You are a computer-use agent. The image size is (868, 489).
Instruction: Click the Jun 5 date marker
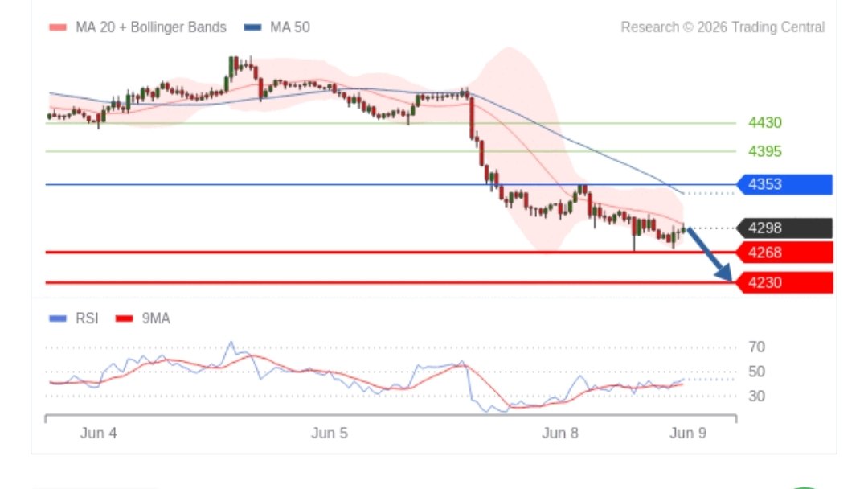(x=330, y=433)
